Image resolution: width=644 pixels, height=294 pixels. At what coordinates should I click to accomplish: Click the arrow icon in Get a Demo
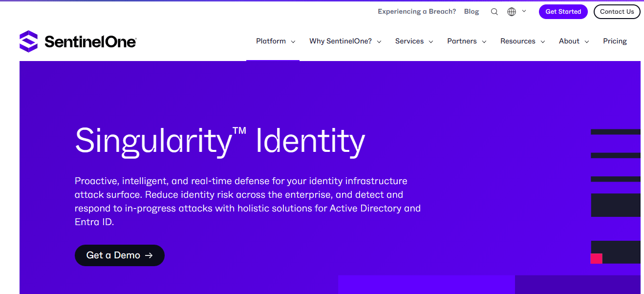(x=149, y=255)
